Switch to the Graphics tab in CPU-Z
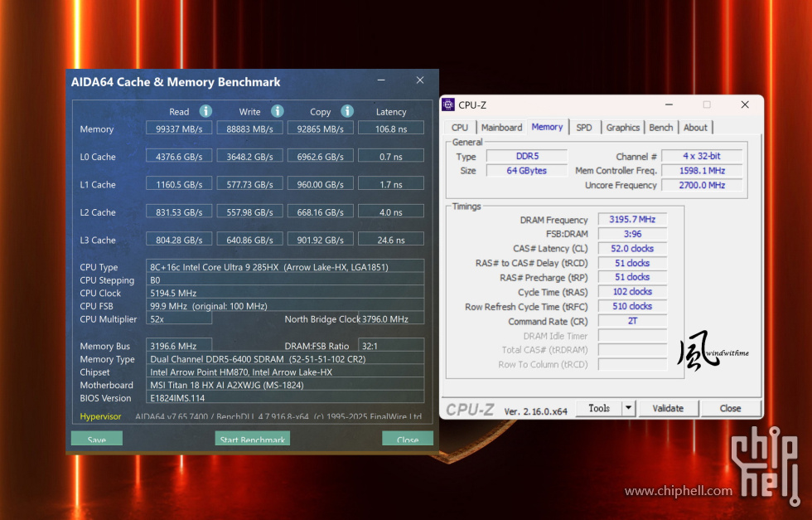Screen dimensions: 812x520 [x=622, y=128]
